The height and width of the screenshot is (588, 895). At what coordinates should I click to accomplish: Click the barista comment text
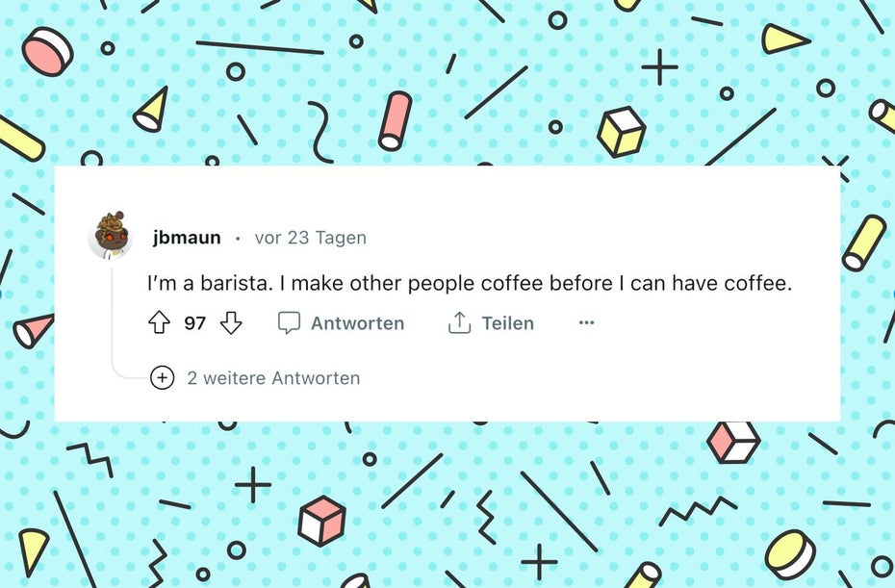pyautogui.click(x=469, y=285)
